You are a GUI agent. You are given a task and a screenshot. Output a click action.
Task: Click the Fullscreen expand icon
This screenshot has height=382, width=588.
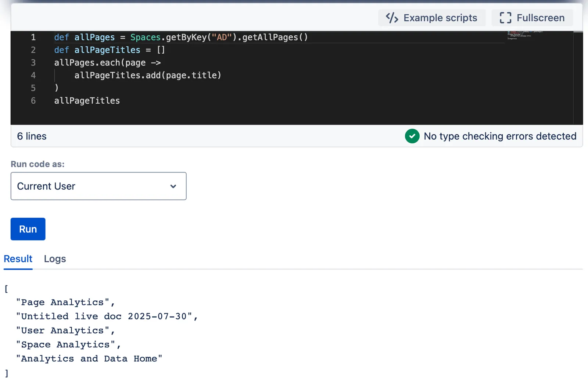click(x=505, y=18)
